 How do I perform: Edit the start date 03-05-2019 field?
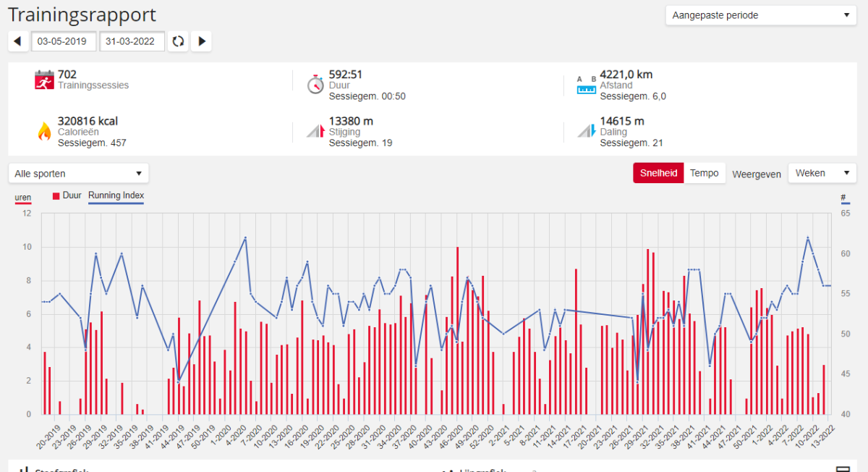pos(64,41)
